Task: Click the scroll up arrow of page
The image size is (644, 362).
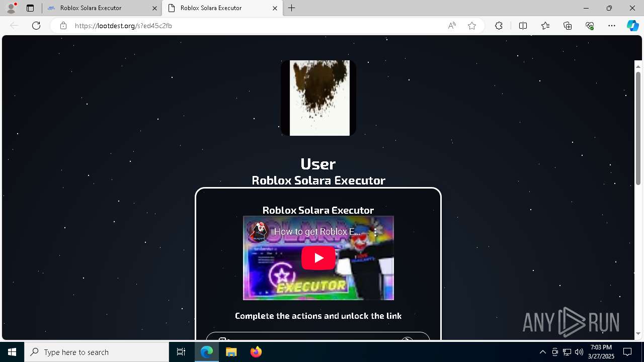Action: pyautogui.click(x=638, y=66)
